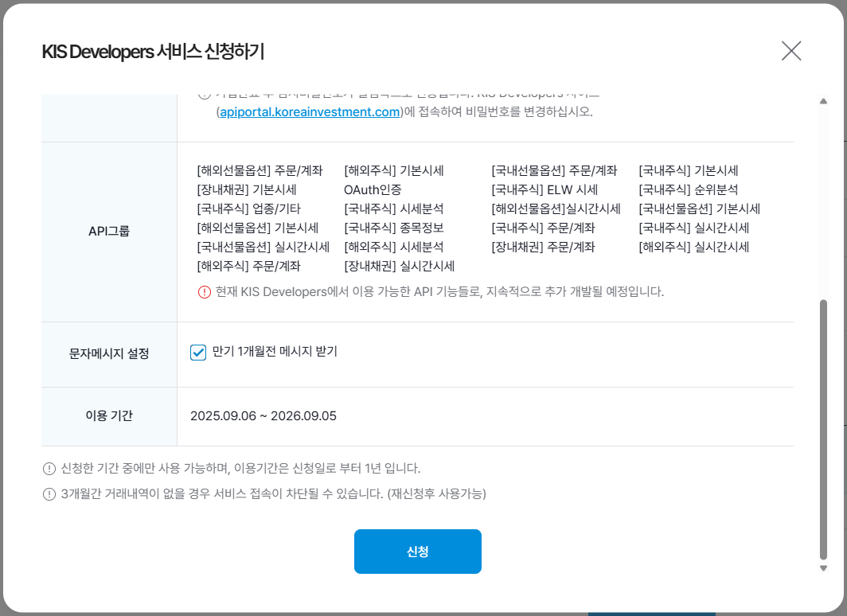Select the [국내주식] 업종/기타 entry
Image resolution: width=847 pixels, height=616 pixels.
coord(249,209)
